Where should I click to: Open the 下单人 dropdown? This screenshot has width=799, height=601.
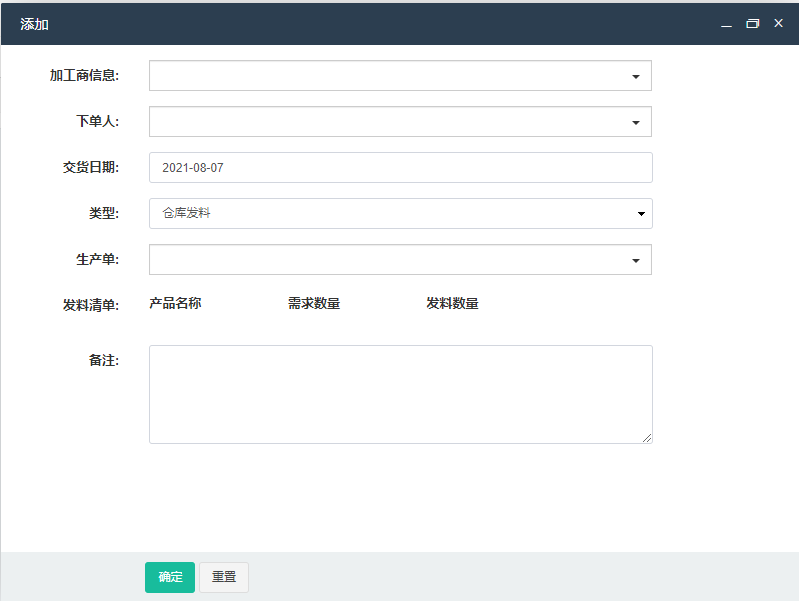coord(400,121)
